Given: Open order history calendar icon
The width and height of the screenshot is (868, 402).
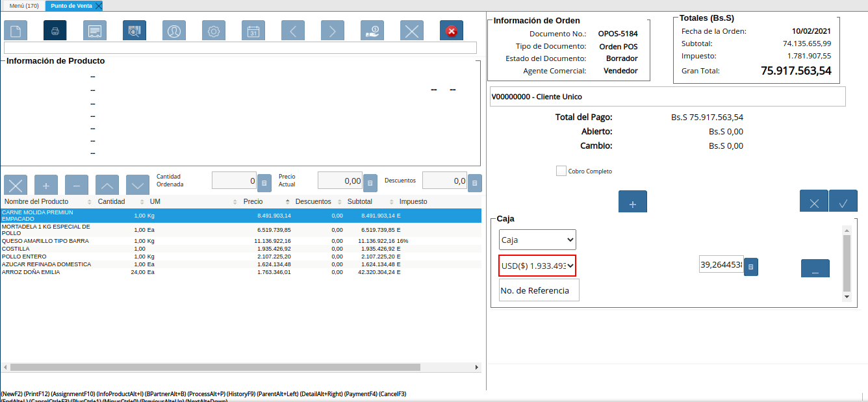Looking at the screenshot, I should (253, 31).
